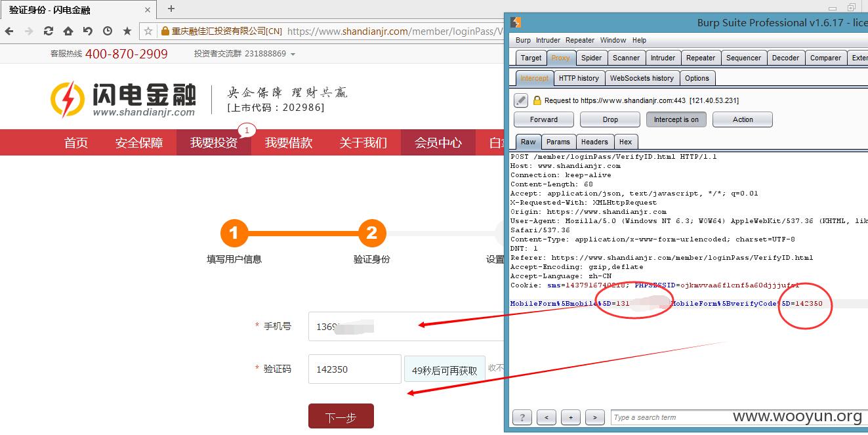Click the pencil edit icon in Burp Intercept

(520, 100)
